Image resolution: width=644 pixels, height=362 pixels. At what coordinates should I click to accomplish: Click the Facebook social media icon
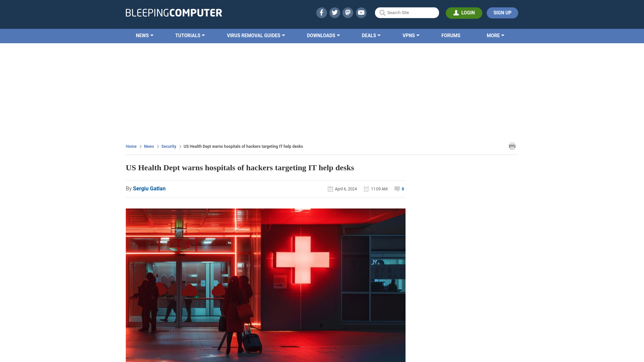[x=321, y=12]
